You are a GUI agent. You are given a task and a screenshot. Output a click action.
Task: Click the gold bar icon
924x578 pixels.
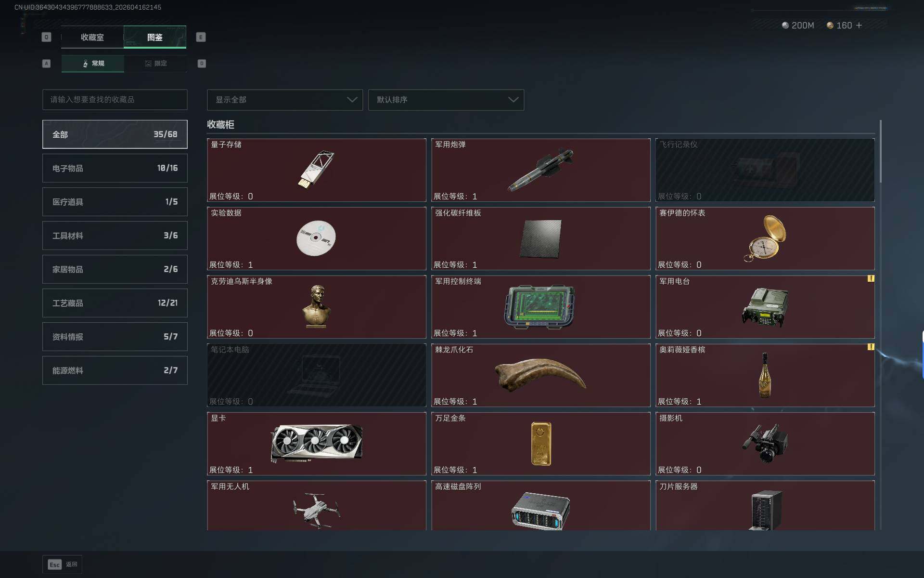pyautogui.click(x=541, y=443)
